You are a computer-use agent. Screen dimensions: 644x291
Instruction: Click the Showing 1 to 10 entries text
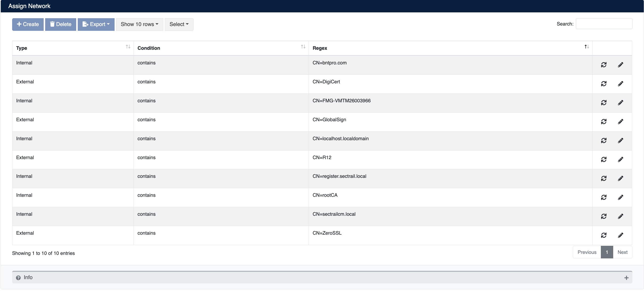pos(43,253)
